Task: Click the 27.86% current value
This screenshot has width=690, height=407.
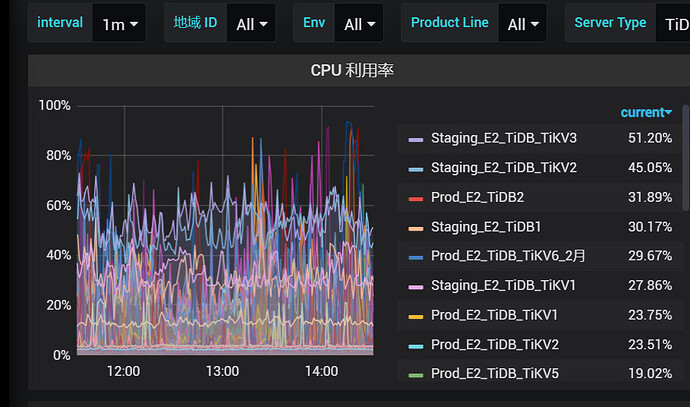Action: click(650, 285)
